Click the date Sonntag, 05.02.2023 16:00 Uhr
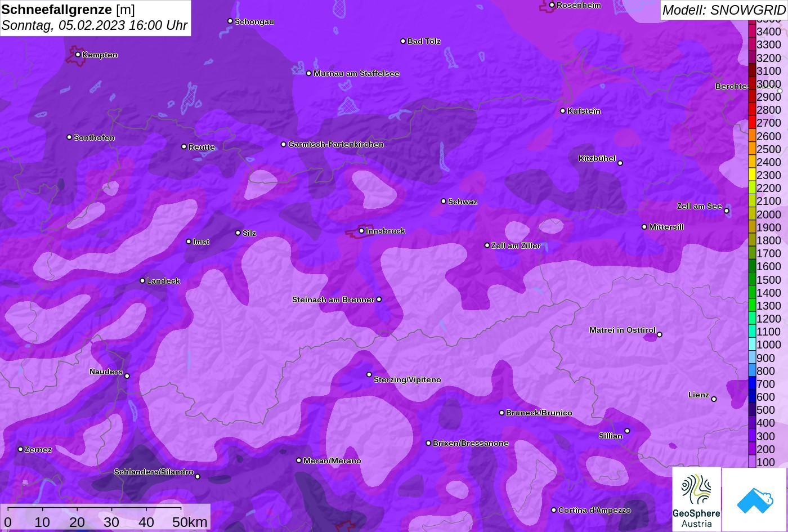 95,26
